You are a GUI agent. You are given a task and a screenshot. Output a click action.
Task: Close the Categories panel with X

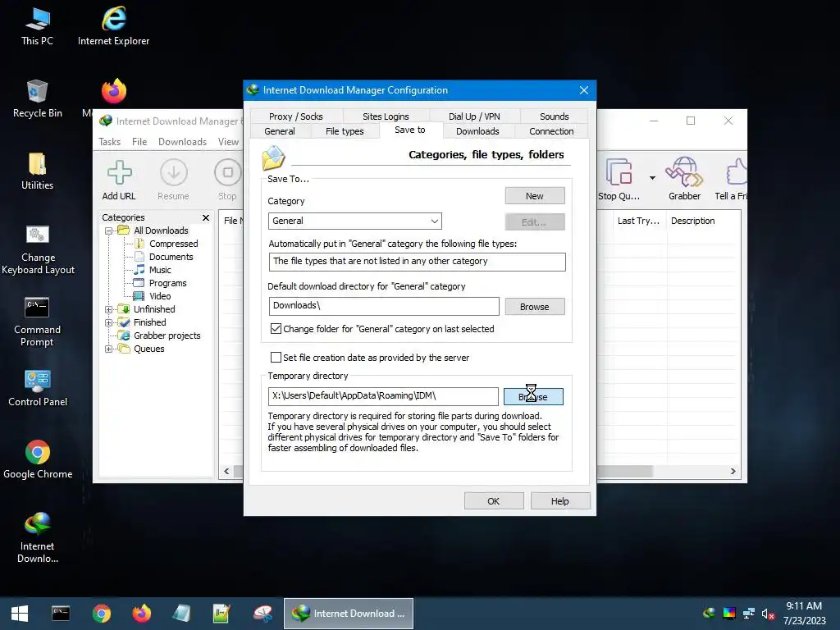(206, 217)
